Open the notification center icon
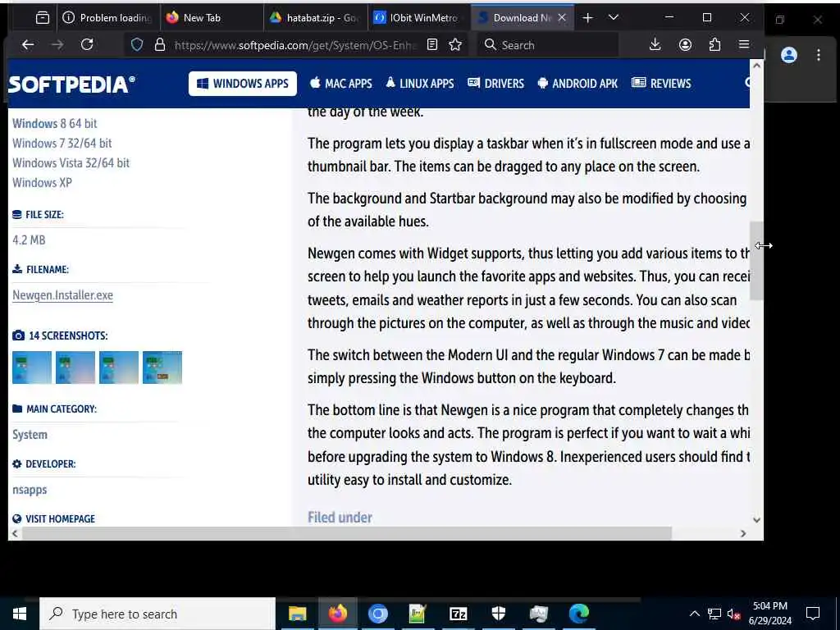The width and height of the screenshot is (840, 630). point(813,614)
